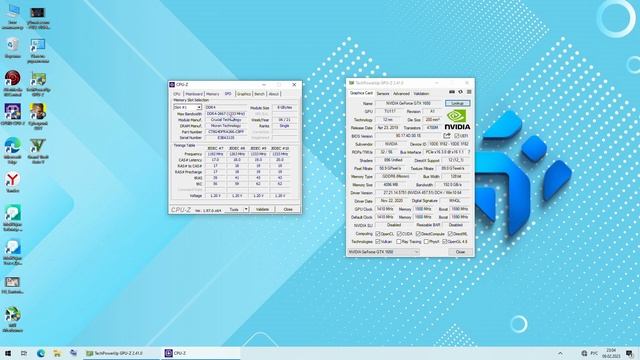Viewport: 640px width, 360px height.
Task: Toggle the CUDA checkbox
Action: pyautogui.click(x=399, y=234)
